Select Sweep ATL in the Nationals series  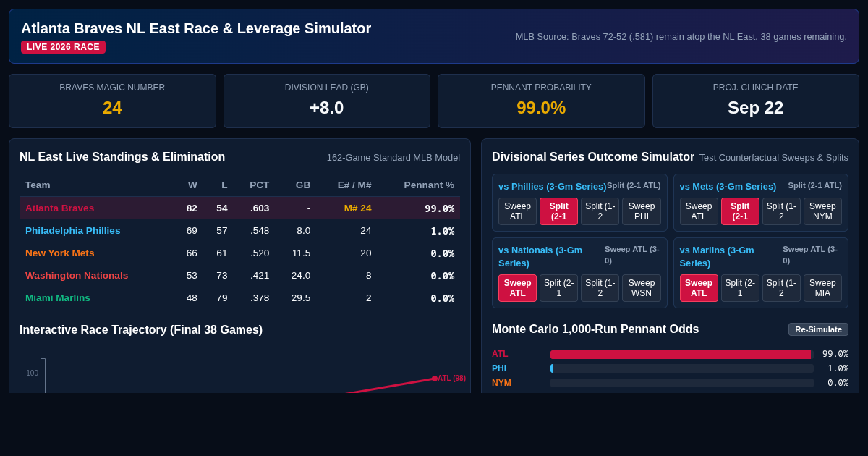pyautogui.click(x=517, y=288)
